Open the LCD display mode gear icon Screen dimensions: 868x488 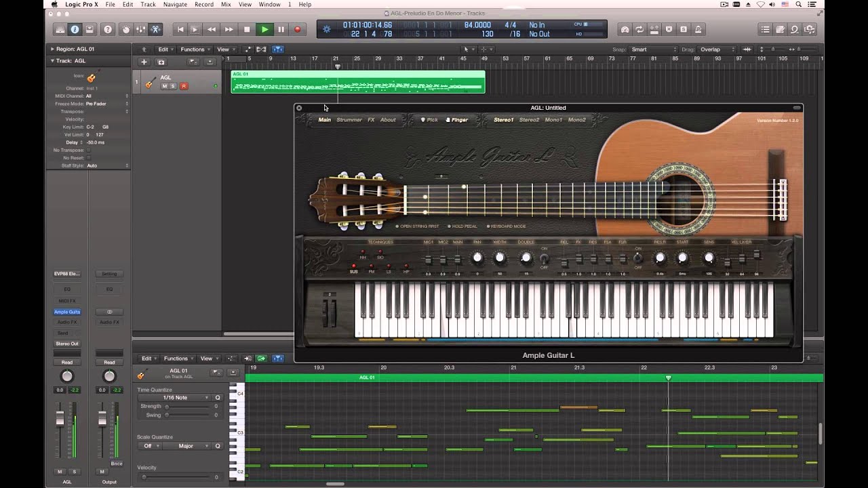[x=327, y=29]
